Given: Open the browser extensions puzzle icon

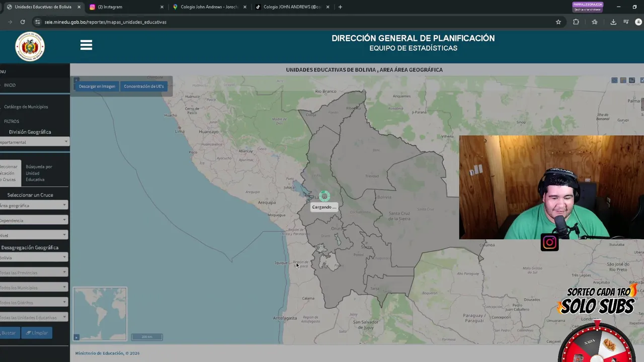Looking at the screenshot, I should click(x=576, y=22).
